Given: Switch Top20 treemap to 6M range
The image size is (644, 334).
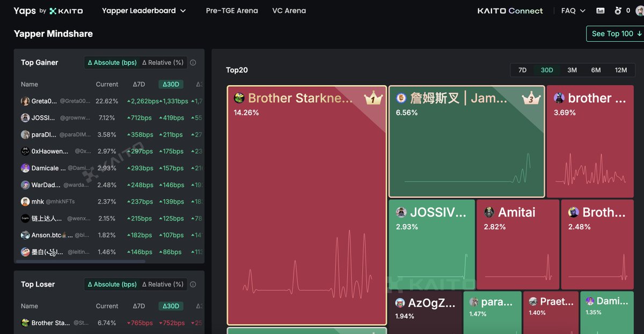Looking at the screenshot, I should pyautogui.click(x=596, y=70).
